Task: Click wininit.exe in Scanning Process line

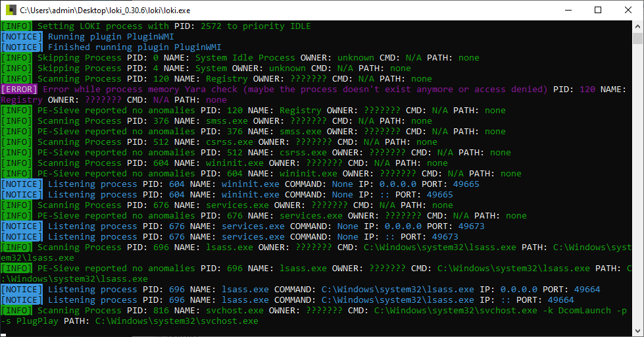Action: pyautogui.click(x=235, y=163)
